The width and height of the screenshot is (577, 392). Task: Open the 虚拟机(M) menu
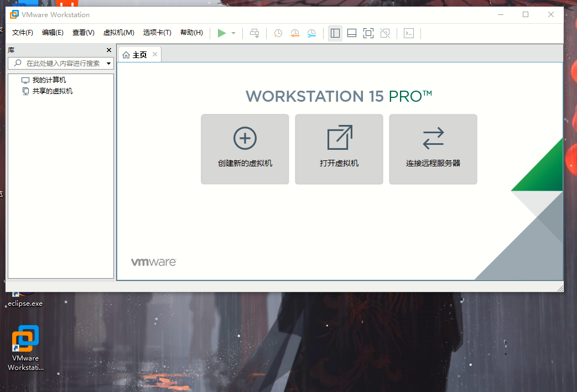tap(118, 33)
